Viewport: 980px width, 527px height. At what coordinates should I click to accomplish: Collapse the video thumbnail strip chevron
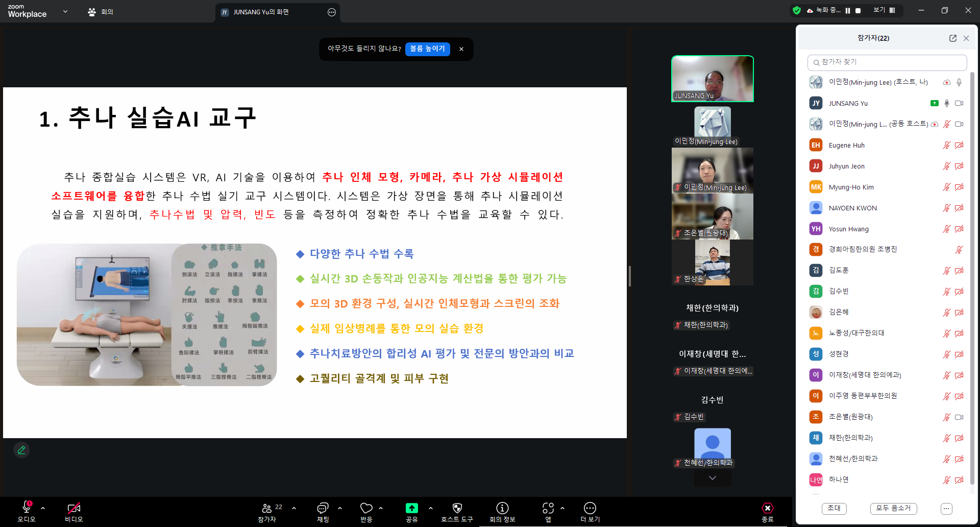pos(712,478)
